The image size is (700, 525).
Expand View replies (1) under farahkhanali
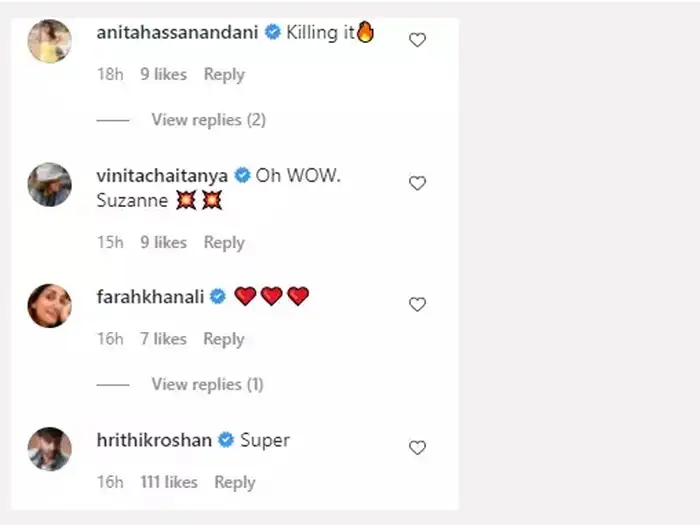[207, 384]
